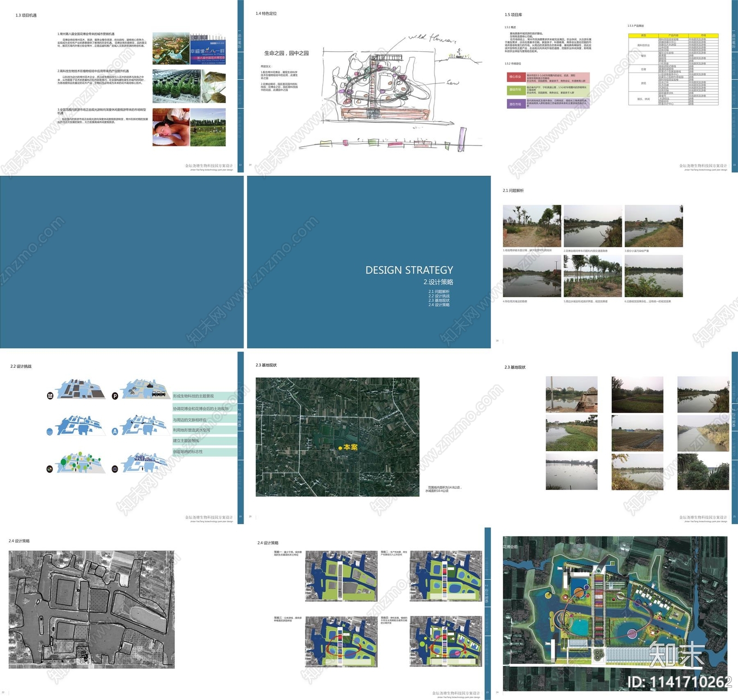Click the yellow dot marker labeled 本案
The image size is (738, 700).
point(340,448)
